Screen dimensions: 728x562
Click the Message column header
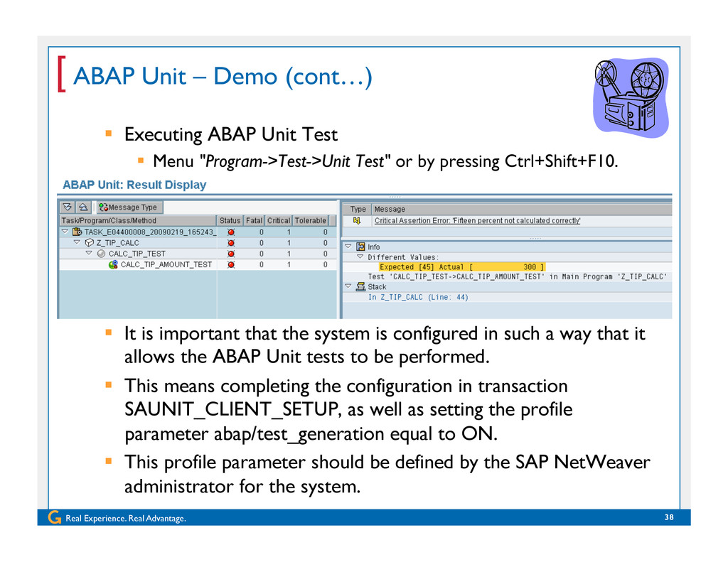tap(522, 210)
